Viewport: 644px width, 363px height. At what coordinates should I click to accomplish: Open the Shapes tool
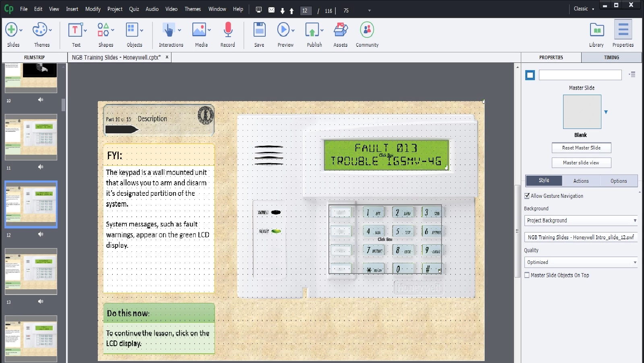click(103, 30)
